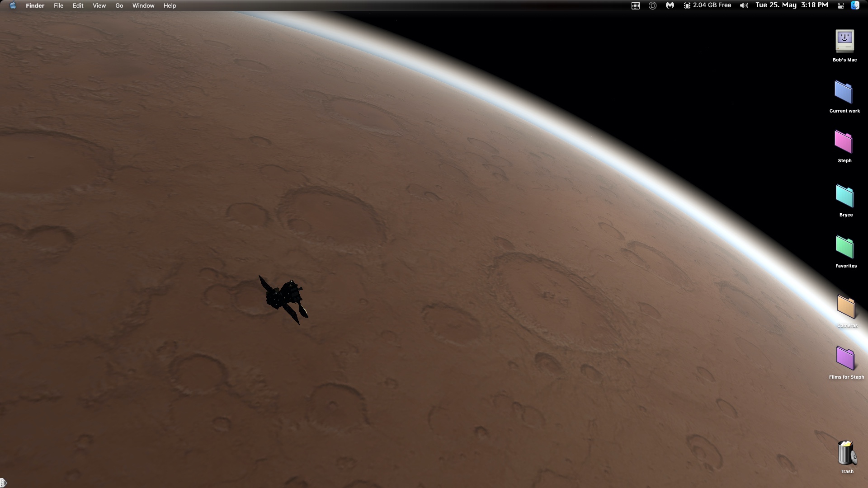Click the Bob's Mac label
This screenshot has width=868, height=488.
click(844, 60)
